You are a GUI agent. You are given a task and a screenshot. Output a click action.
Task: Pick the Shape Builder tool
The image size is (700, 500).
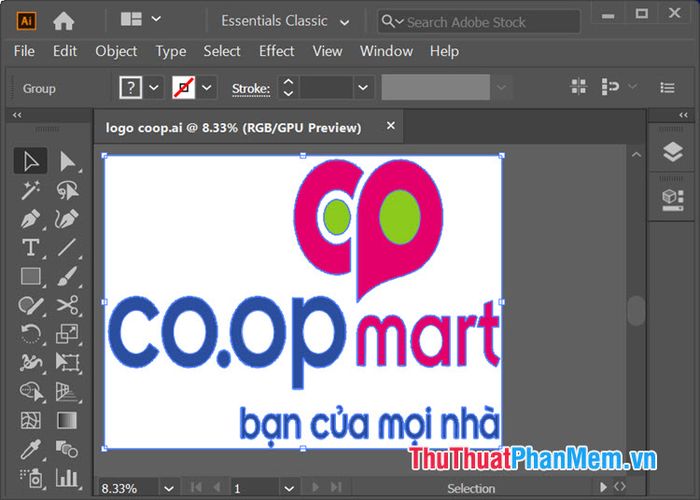click(30, 392)
